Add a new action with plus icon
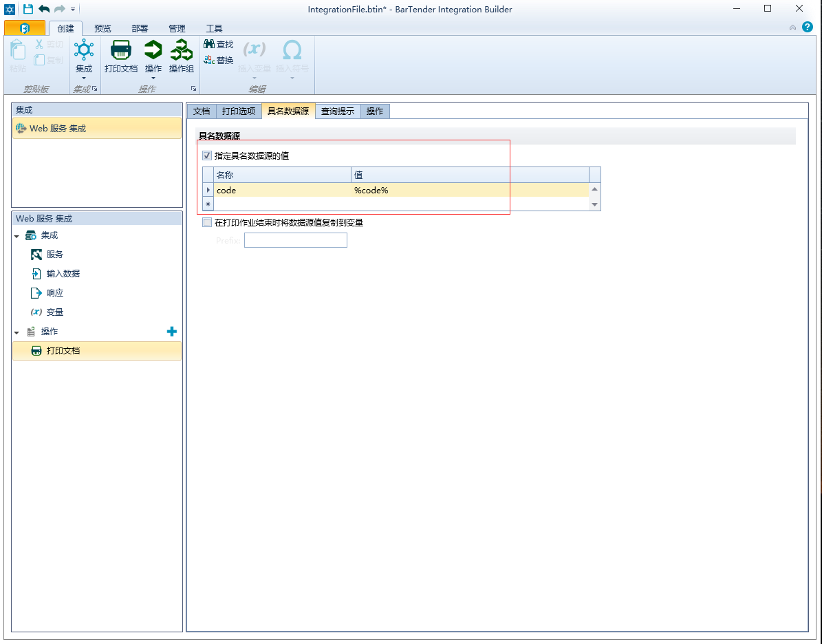 pos(172,332)
